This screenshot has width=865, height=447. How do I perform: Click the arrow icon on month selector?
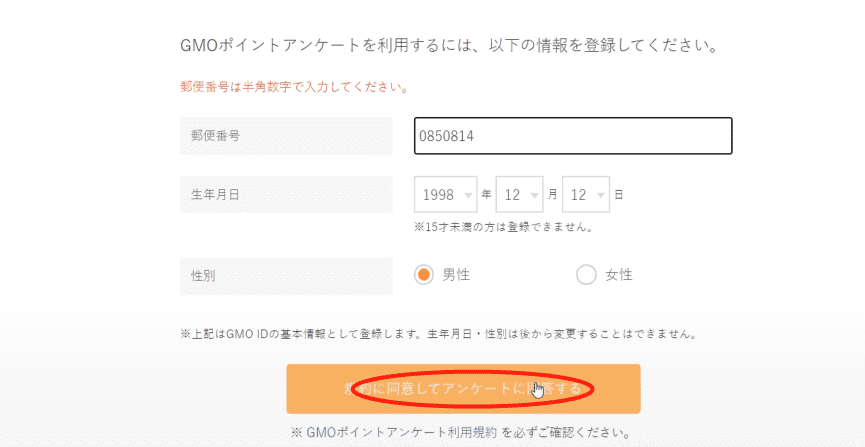(x=535, y=195)
